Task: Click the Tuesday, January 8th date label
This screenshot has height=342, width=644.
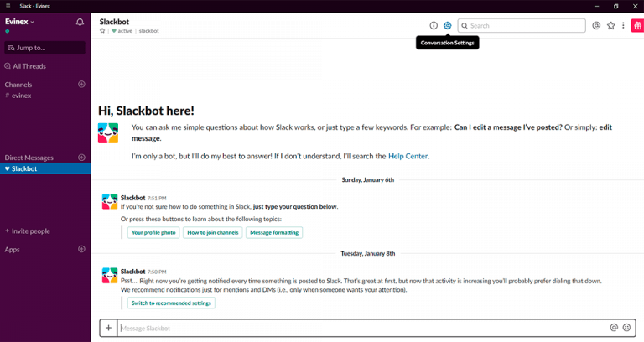Action: tap(367, 253)
